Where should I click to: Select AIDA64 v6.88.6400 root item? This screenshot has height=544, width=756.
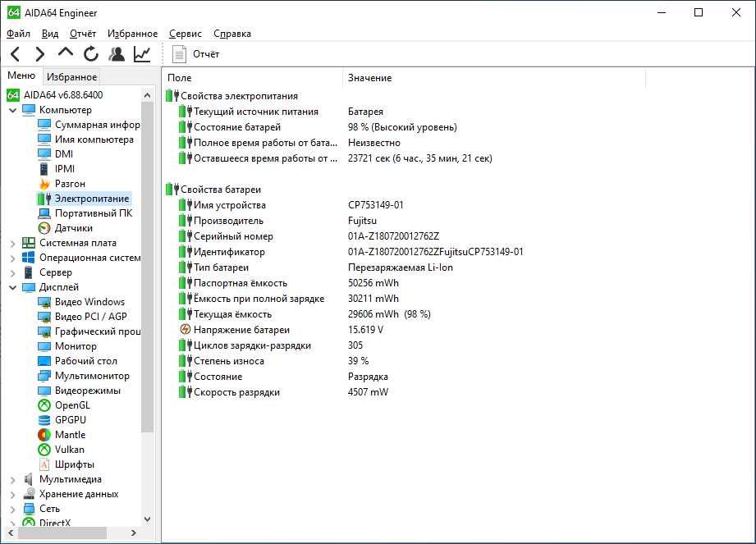click(55, 95)
